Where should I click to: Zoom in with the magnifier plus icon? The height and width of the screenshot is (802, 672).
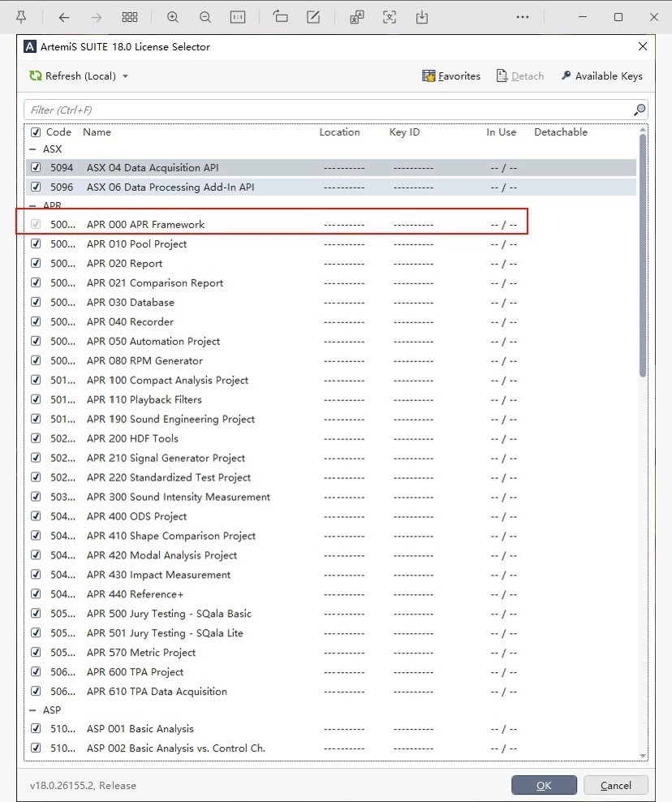pos(173,17)
